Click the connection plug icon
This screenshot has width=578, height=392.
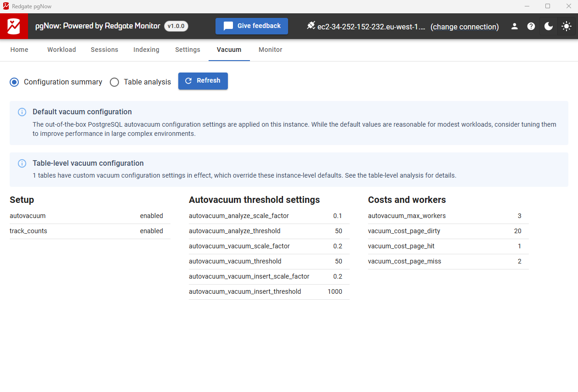click(311, 26)
